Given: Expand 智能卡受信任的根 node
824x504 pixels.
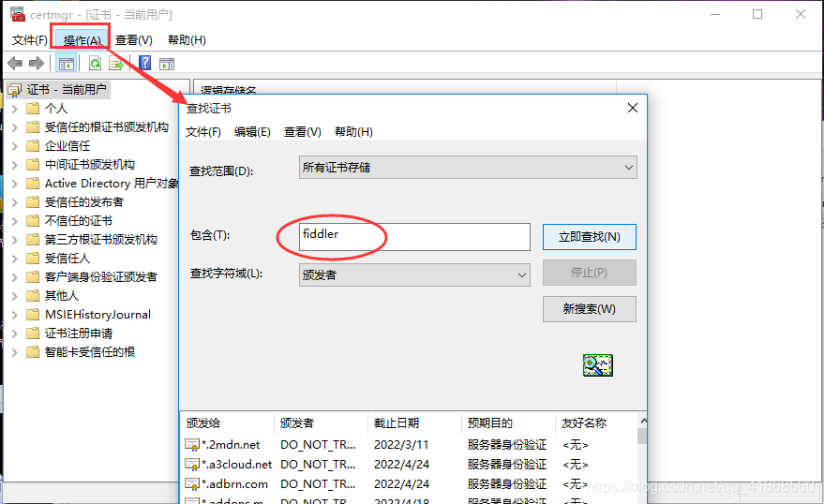Looking at the screenshot, I should pyautogui.click(x=15, y=352).
